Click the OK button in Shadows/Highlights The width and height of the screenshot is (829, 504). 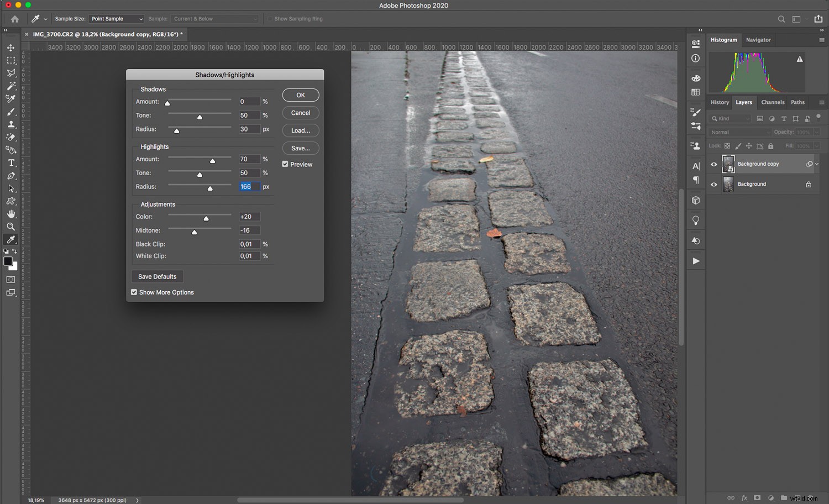(x=300, y=95)
